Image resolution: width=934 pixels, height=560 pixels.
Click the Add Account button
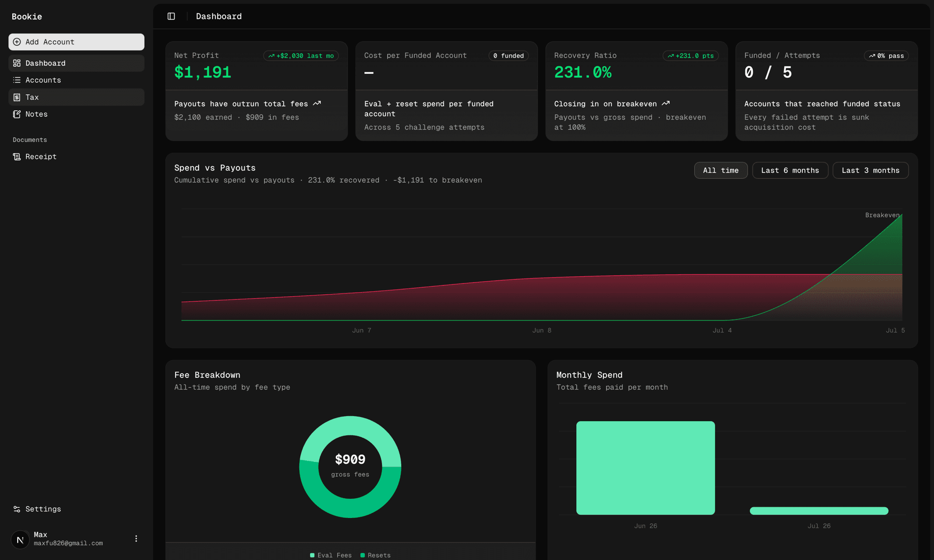[x=76, y=42]
